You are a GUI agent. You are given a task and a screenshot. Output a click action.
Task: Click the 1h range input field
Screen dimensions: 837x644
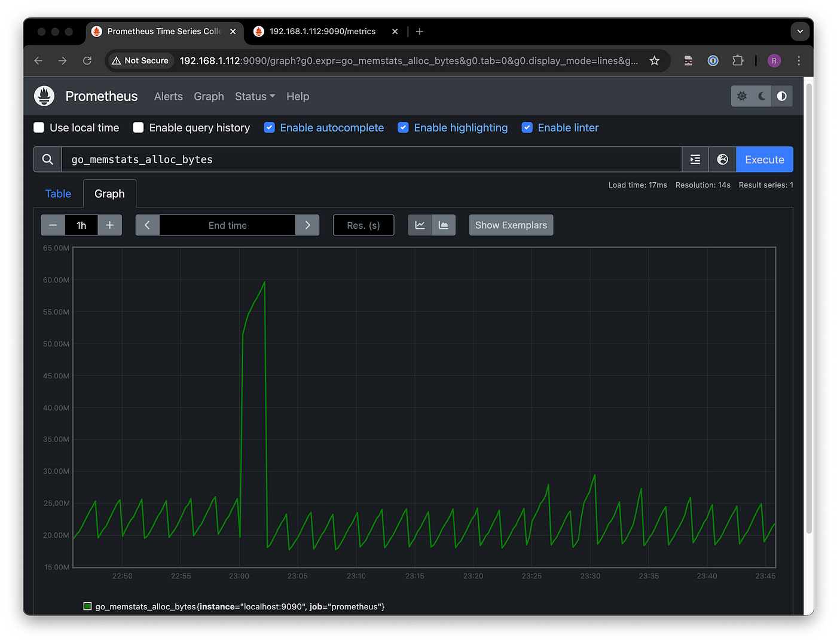[81, 225]
